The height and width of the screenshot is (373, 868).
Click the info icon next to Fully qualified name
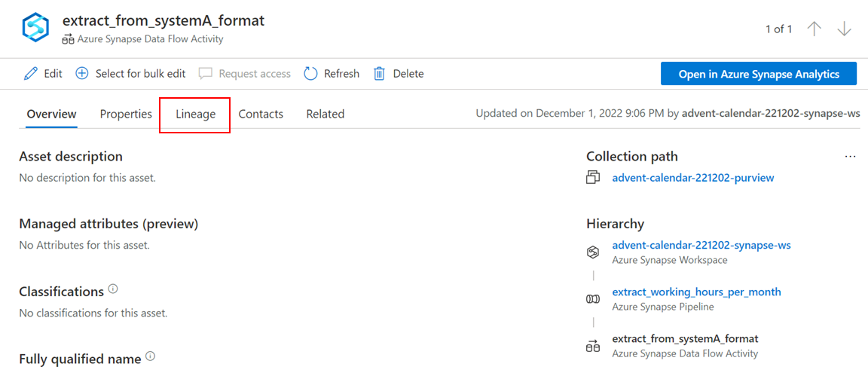click(x=150, y=356)
